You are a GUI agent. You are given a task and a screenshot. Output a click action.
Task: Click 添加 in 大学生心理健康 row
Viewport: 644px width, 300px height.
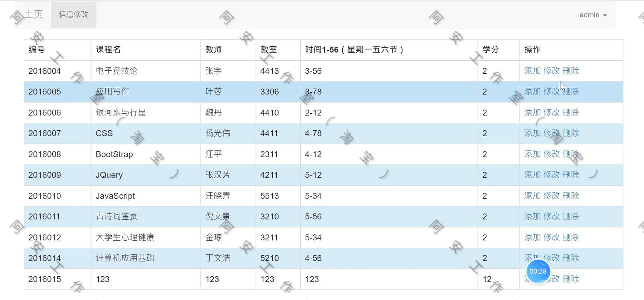coord(532,237)
